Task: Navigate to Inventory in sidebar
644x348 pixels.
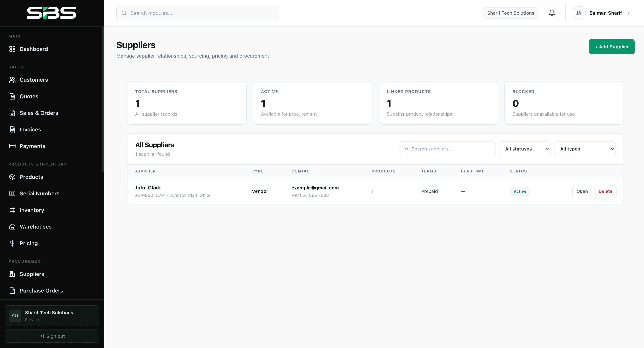Action: coord(32,210)
